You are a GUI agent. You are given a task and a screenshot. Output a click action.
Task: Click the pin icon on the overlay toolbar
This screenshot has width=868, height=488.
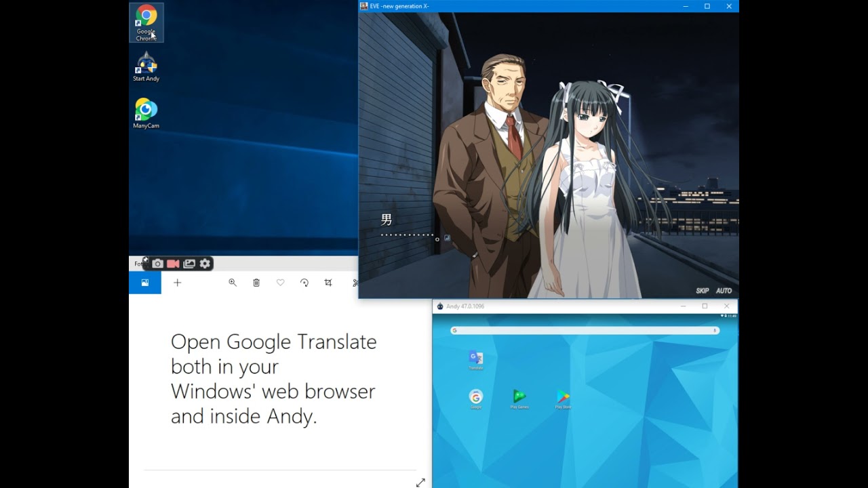tap(145, 260)
